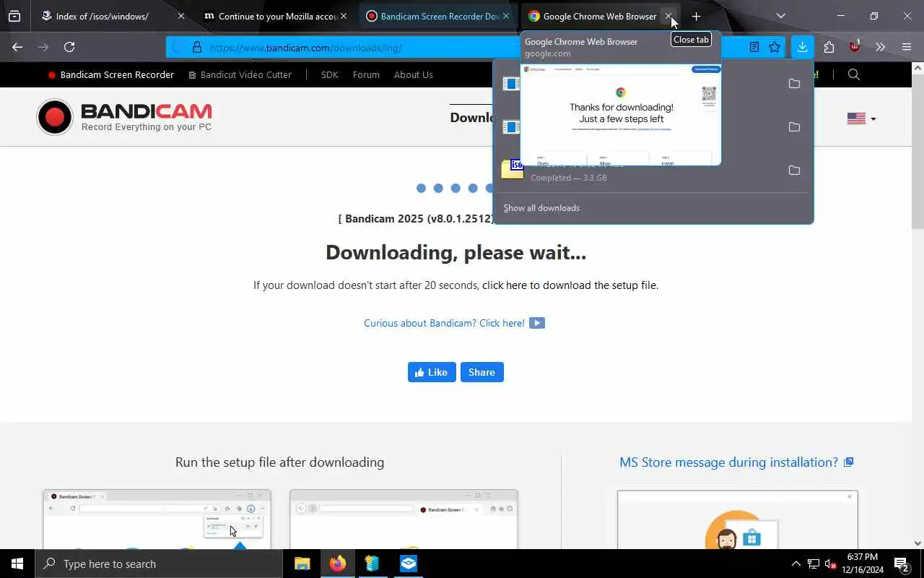Viewport: 924px width, 578px height.
Task: Click the Bandicam logo
Action: (x=124, y=117)
